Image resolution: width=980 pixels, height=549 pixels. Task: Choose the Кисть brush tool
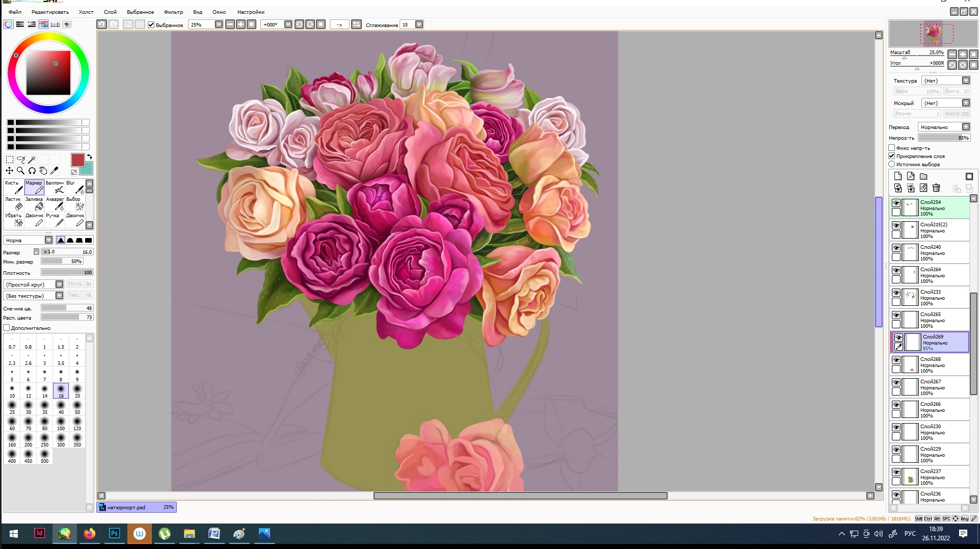coord(14,188)
